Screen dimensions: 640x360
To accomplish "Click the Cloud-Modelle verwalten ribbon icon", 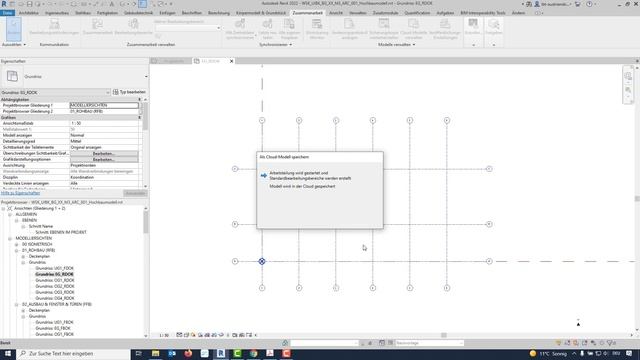I will pyautogui.click(x=413, y=29).
